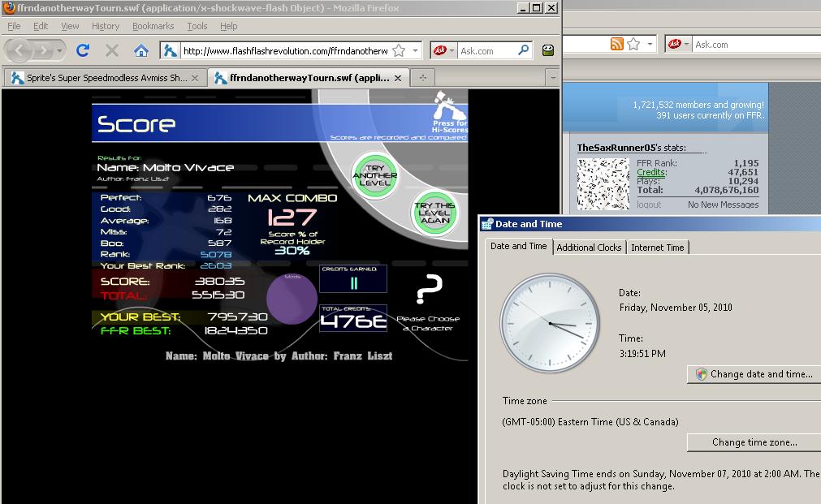Screen dimensions: 821x504
Task: Click the Hi-Scores character icon in Flash game
Action: pos(449,107)
